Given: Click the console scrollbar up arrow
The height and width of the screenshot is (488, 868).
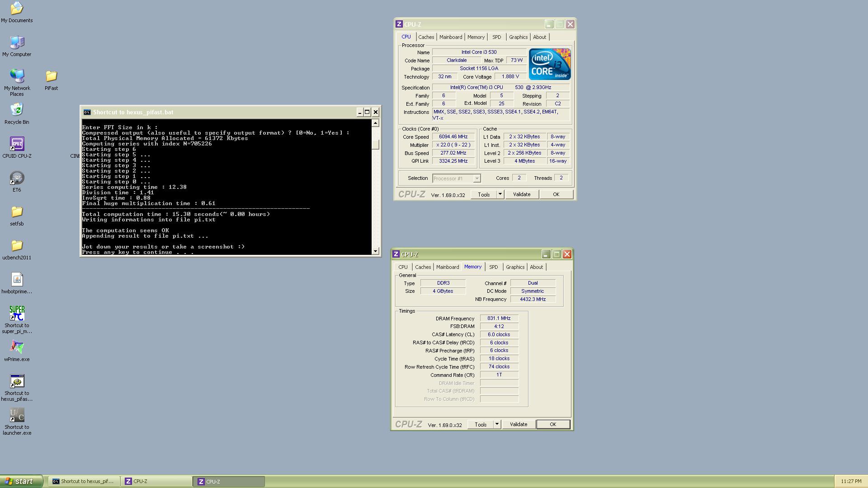Looking at the screenshot, I should click(375, 123).
